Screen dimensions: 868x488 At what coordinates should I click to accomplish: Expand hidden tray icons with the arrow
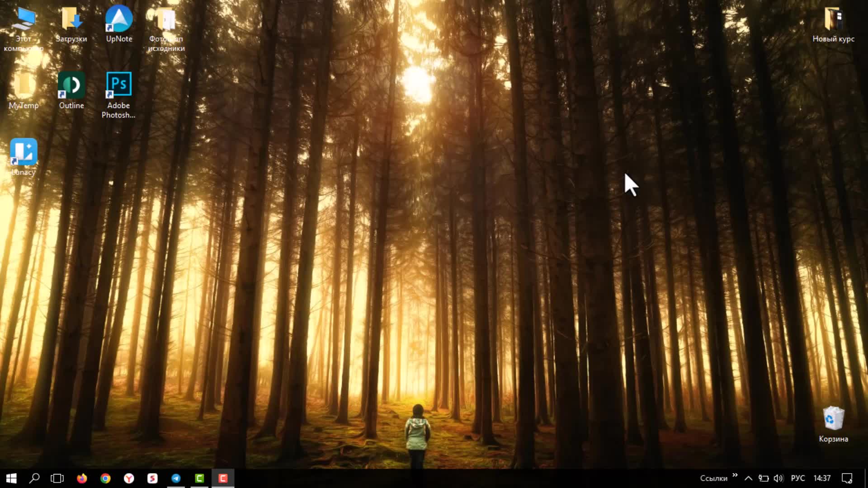(749, 478)
